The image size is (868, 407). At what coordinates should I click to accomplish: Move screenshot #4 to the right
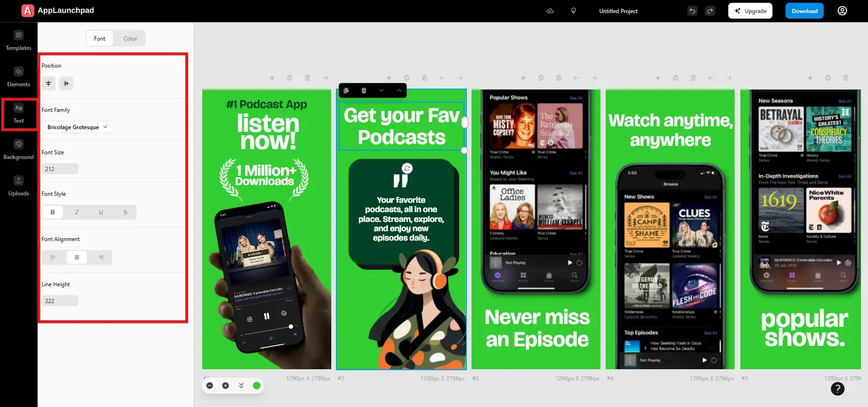[729, 78]
